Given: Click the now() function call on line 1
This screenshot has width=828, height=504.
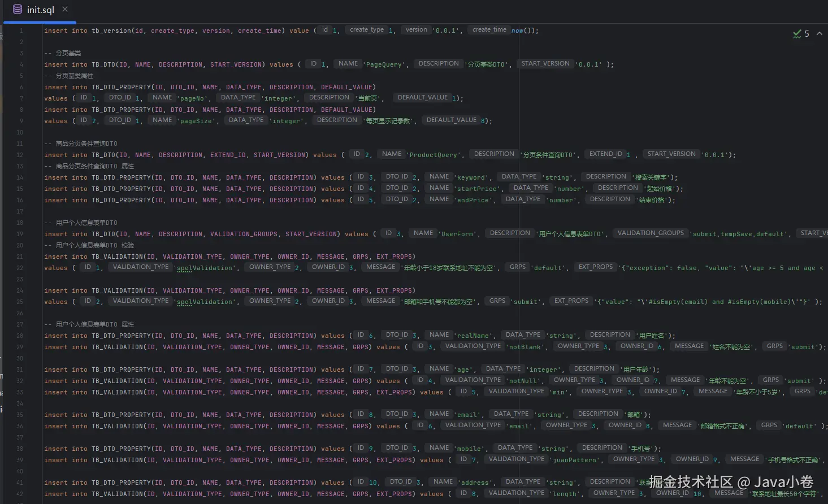Looking at the screenshot, I should 522,31.
